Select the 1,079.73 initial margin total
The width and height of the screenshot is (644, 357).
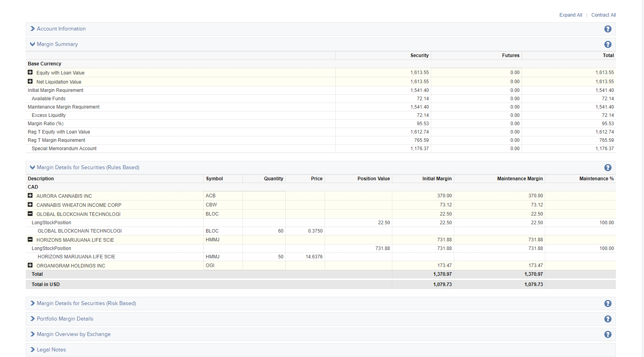click(442, 284)
